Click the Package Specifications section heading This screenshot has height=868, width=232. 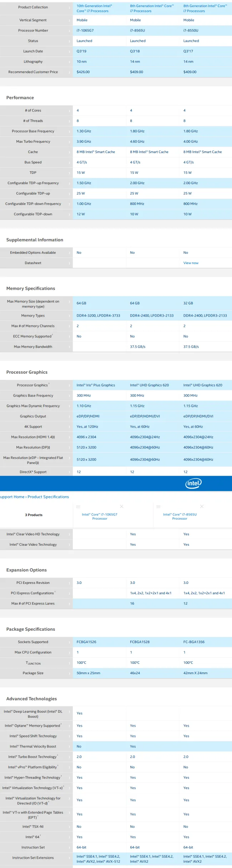click(31, 629)
